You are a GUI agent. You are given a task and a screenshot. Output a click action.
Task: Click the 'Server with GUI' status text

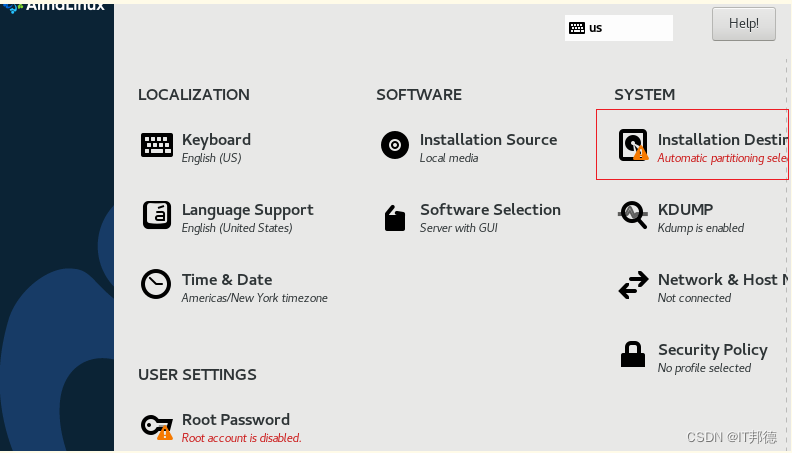(x=459, y=228)
